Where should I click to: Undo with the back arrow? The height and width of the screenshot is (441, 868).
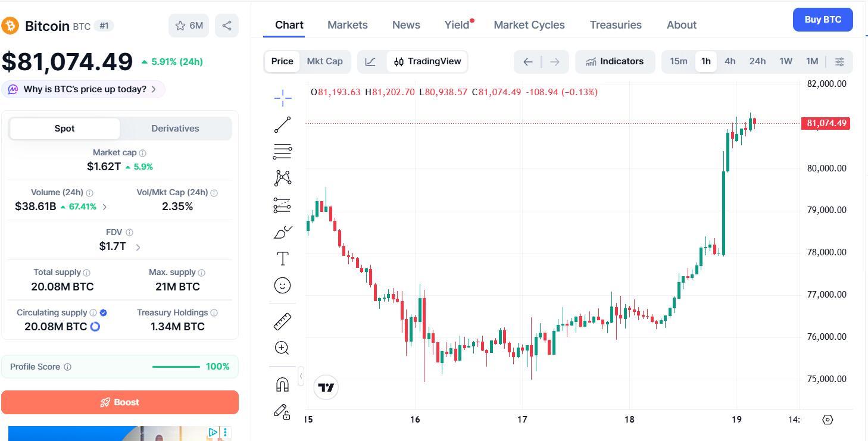pyautogui.click(x=527, y=61)
